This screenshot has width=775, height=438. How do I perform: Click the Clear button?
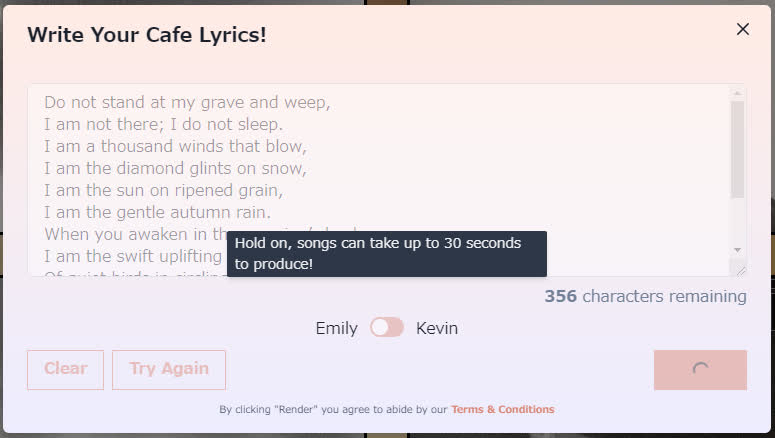(65, 369)
